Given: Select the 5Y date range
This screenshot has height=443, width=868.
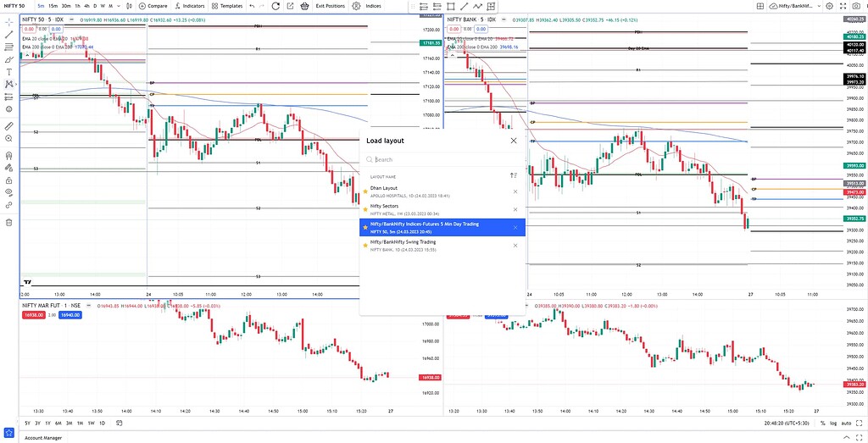Looking at the screenshot, I should click(28, 423).
